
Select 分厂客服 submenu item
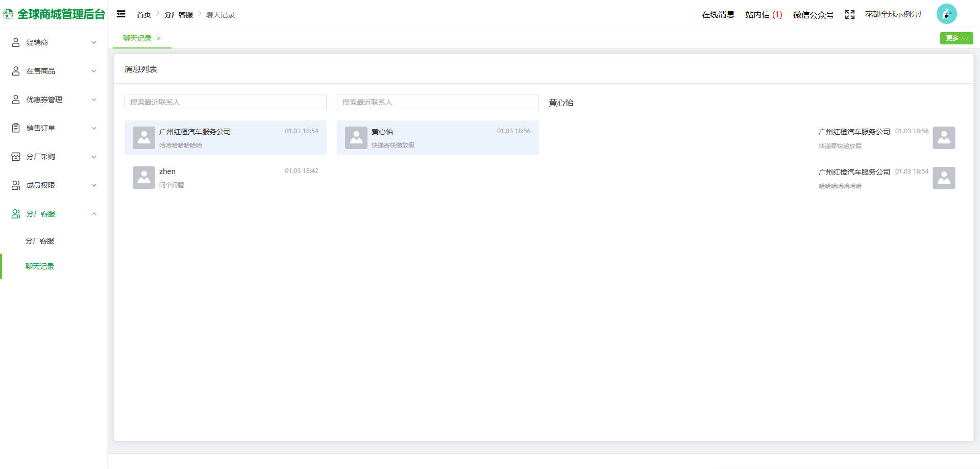[40, 241]
